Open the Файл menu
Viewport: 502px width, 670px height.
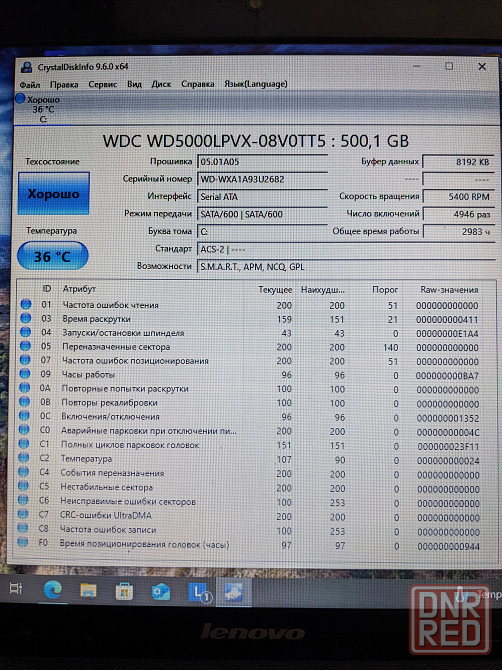29,85
